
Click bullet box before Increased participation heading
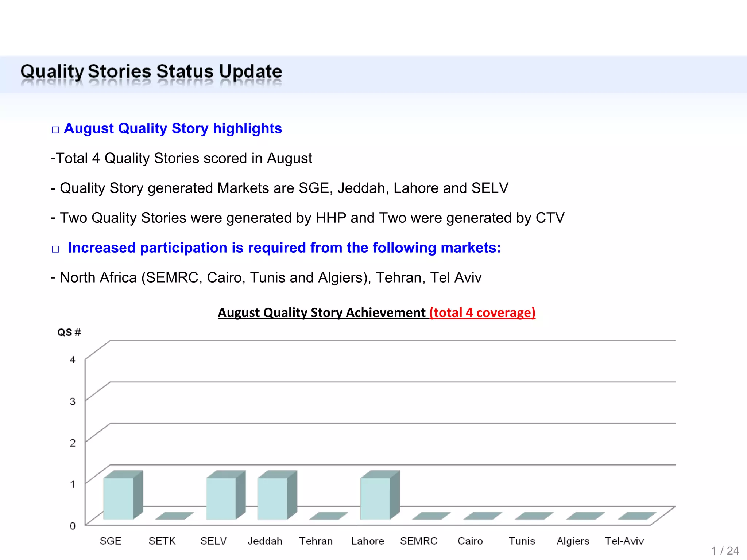point(55,249)
